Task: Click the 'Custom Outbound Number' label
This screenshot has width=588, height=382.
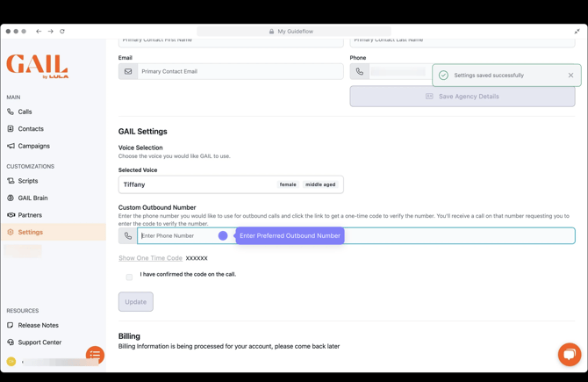Action: [x=157, y=207]
